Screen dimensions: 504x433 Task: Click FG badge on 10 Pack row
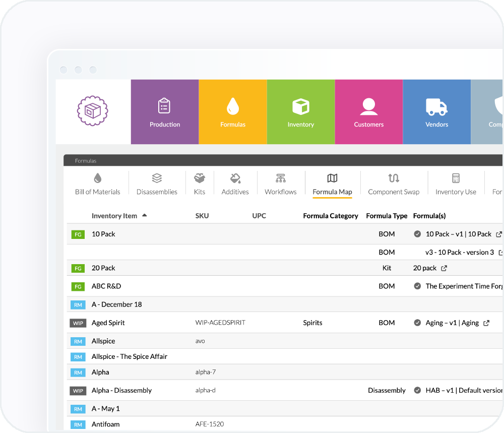tap(78, 234)
